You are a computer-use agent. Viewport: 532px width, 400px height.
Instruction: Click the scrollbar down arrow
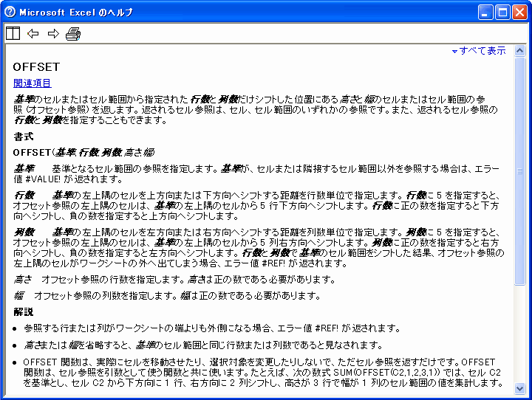click(x=519, y=388)
